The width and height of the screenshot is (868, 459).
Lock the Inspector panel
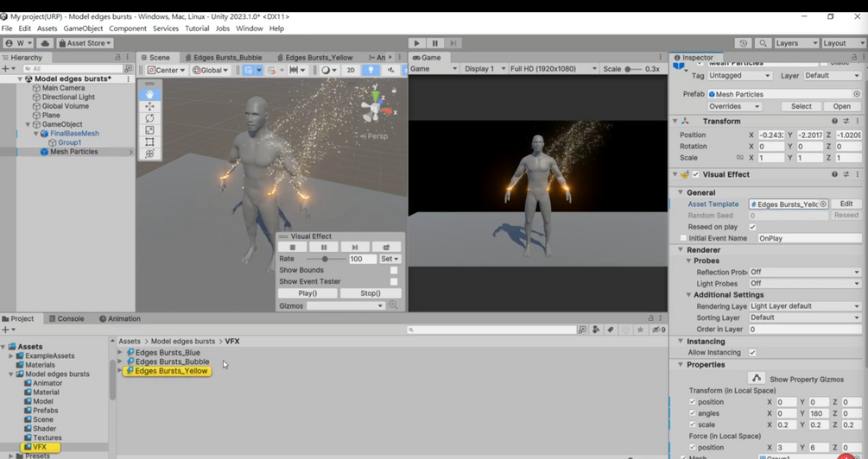853,57
